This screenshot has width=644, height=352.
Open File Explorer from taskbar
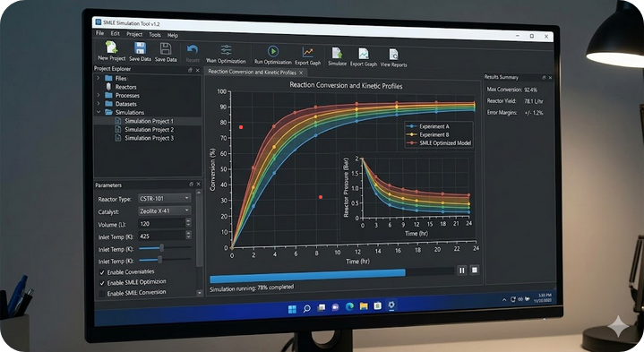click(x=364, y=306)
